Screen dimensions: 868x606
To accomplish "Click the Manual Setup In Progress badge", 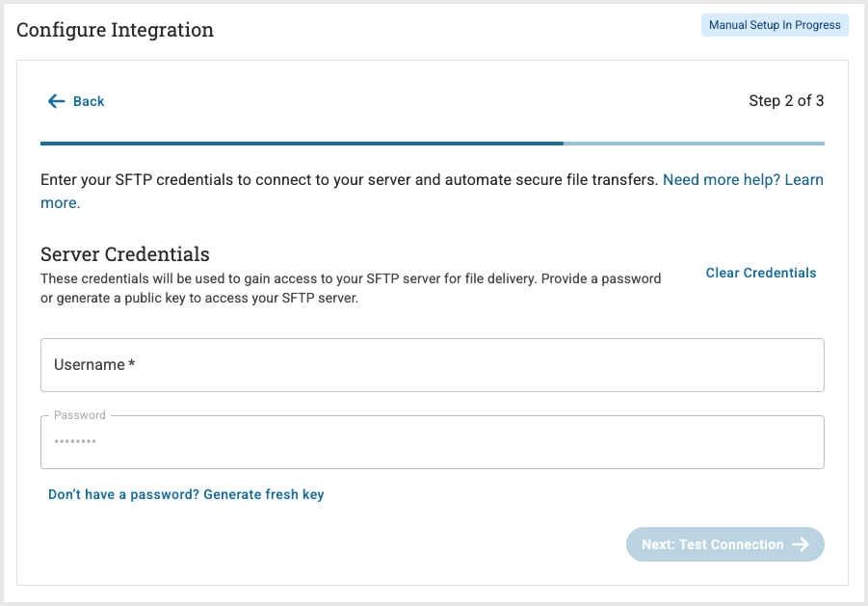I will pyautogui.click(x=775, y=25).
